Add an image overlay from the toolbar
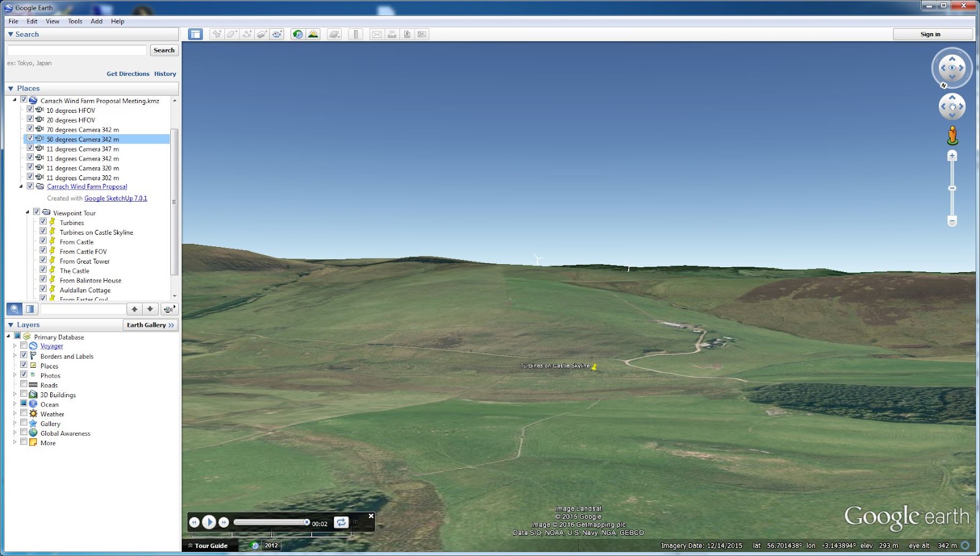 (262, 34)
